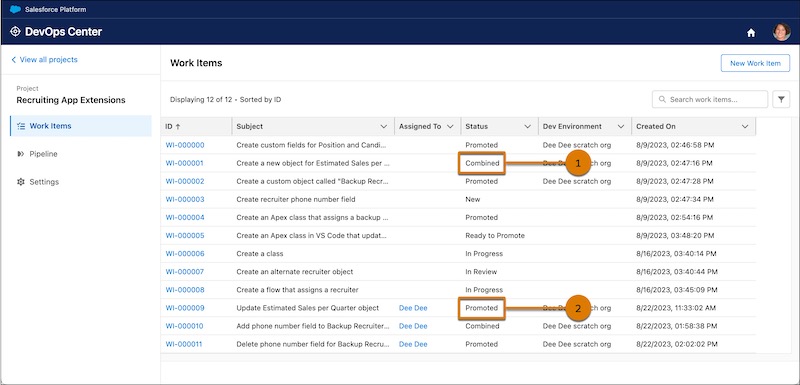The image size is (800, 385).
Task: Open Assigned To column dropdown chevron
Action: pyautogui.click(x=450, y=126)
